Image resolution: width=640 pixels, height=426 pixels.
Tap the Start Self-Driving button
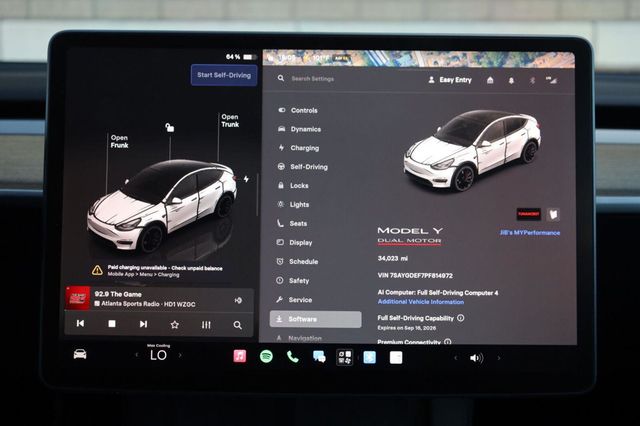[224, 75]
